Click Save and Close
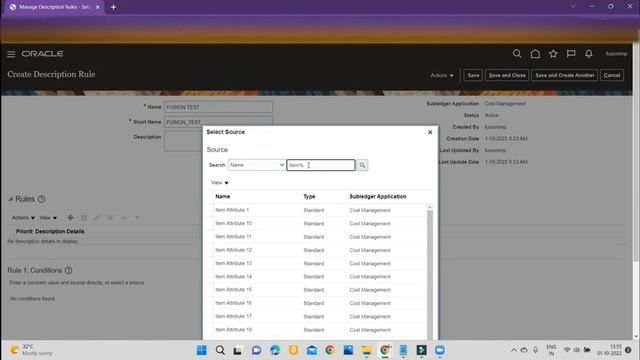The height and width of the screenshot is (360, 640). click(507, 75)
